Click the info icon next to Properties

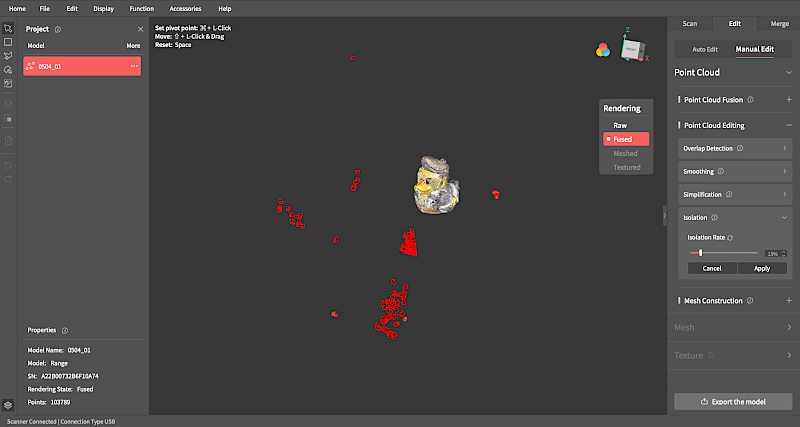[65, 331]
